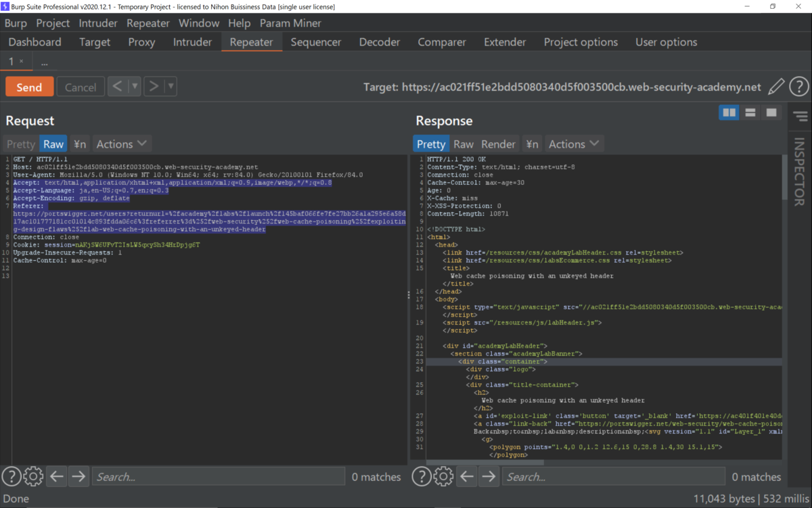Open the Project menu
Screen dimensions: 812x508
coord(53,23)
